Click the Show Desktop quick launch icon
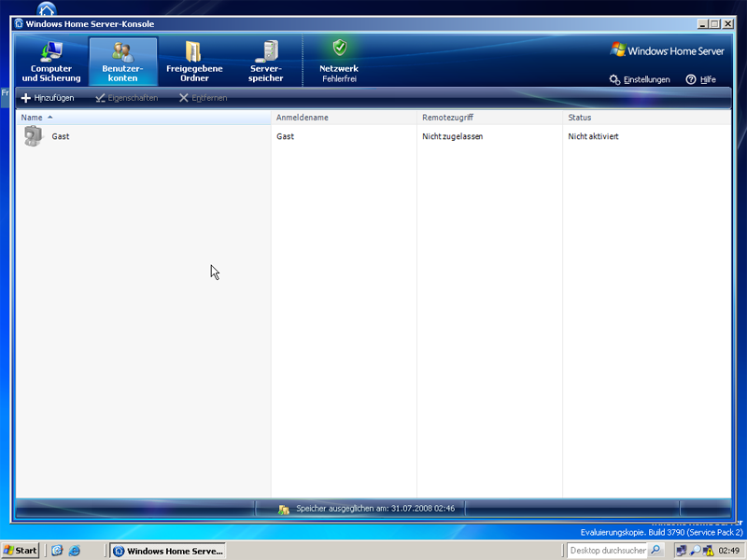Viewport: 747px width, 560px height. 57,551
